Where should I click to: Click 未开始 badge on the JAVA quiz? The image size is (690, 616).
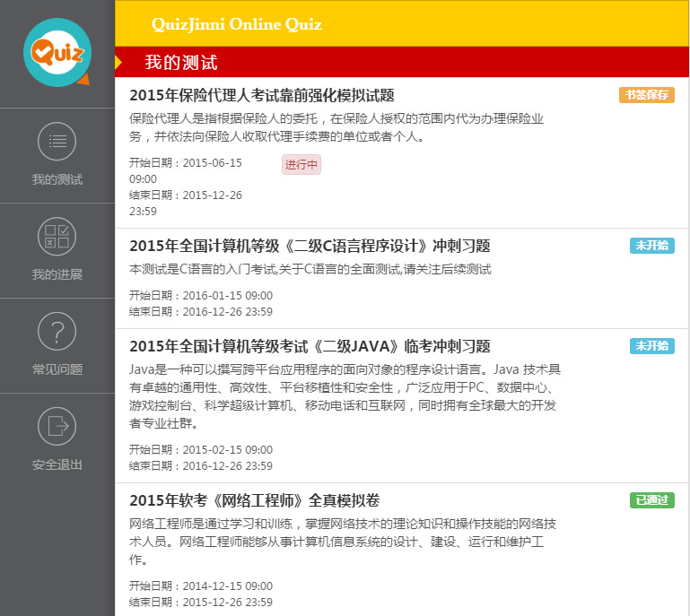(651, 346)
